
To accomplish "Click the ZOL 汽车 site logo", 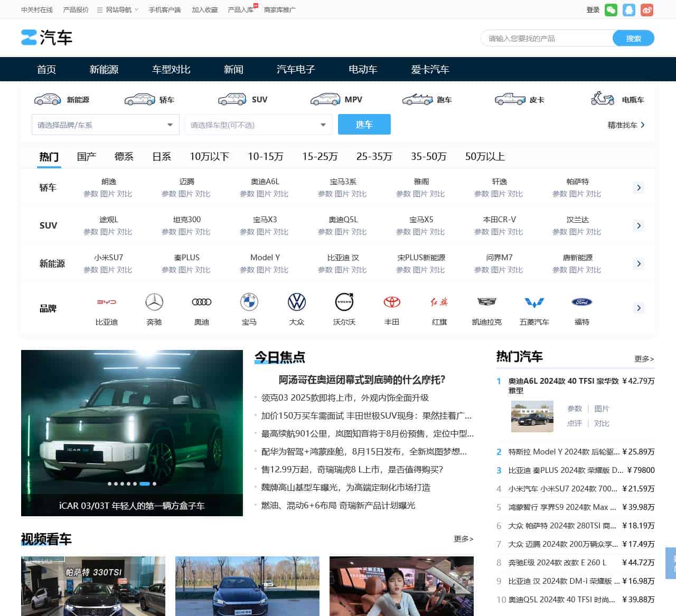I will (x=46, y=37).
